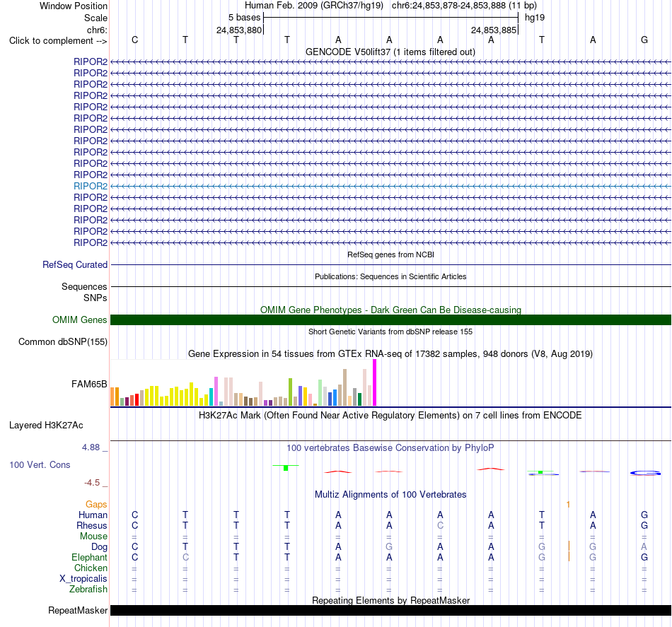Click the Chicken species label

pos(91,568)
